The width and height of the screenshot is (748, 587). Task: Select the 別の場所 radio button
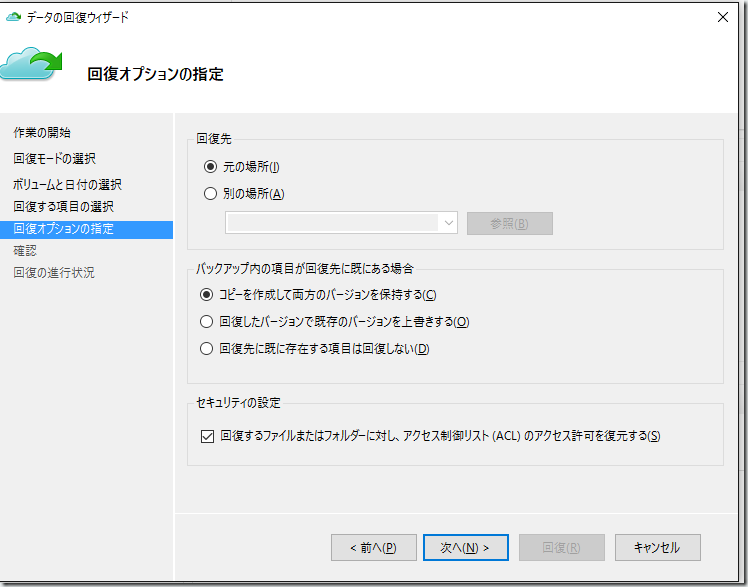[210, 194]
